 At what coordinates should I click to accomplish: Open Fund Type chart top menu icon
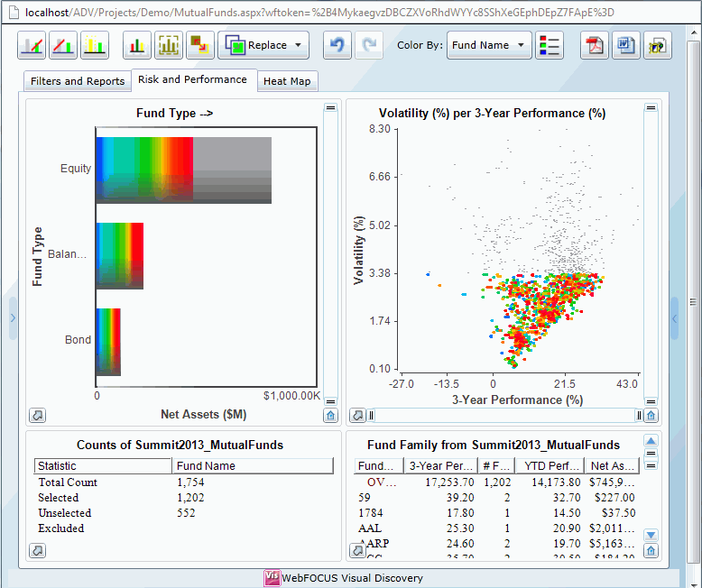coord(330,107)
